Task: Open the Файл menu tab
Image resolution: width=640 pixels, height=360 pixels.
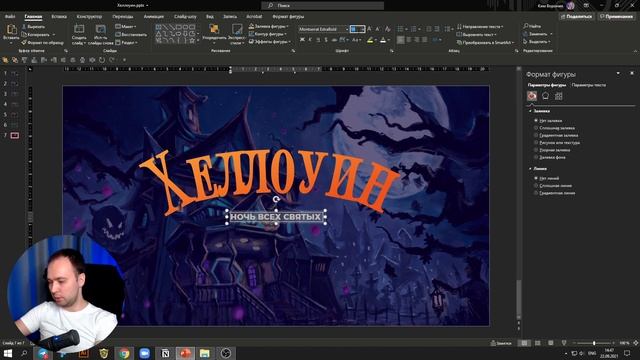Action: tap(10, 17)
